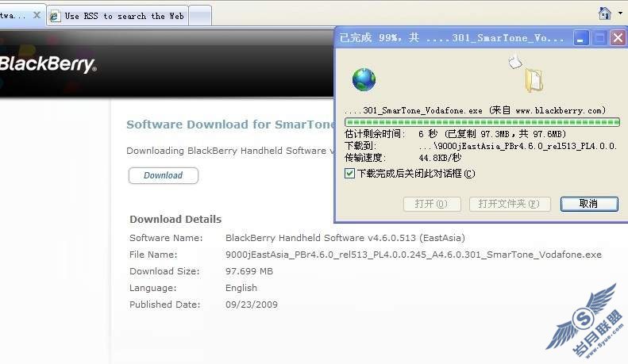Click the globe icon in download dialog
This screenshot has width=628, height=364.
pyautogui.click(x=364, y=79)
